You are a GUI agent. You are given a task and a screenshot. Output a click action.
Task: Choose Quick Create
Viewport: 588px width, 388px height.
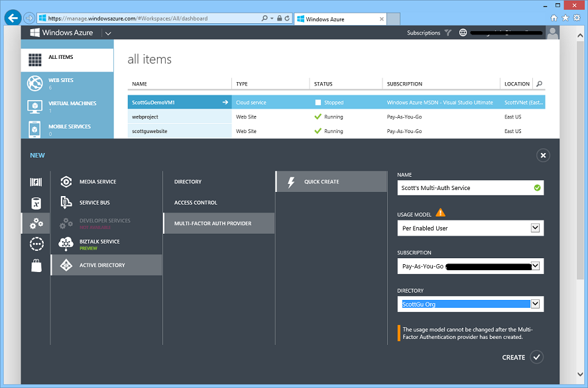click(331, 181)
